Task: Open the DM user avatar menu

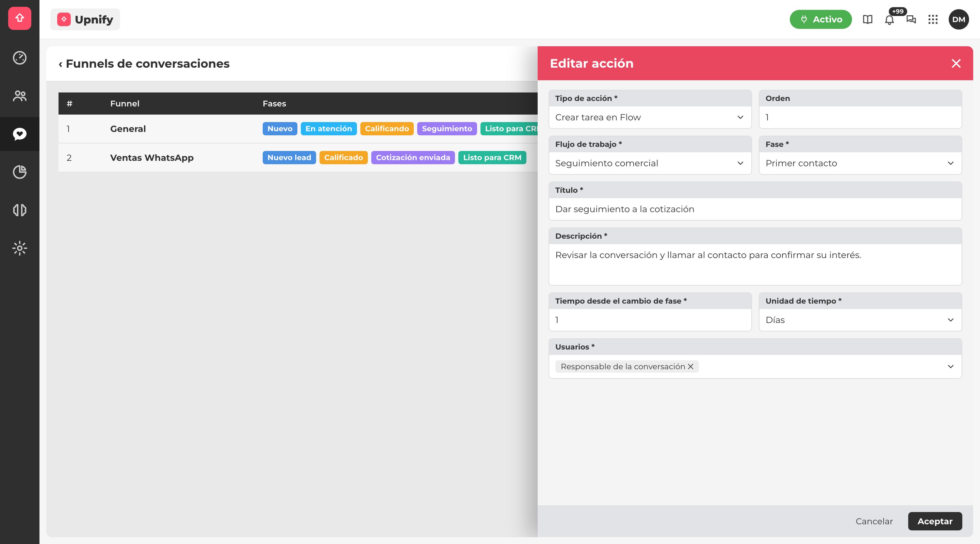Action: (958, 19)
